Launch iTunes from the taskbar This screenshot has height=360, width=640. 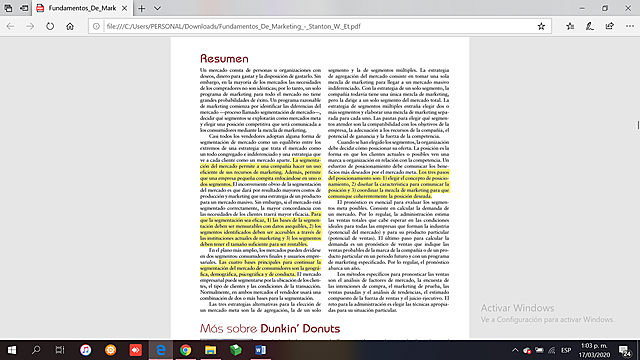[x=85, y=350]
